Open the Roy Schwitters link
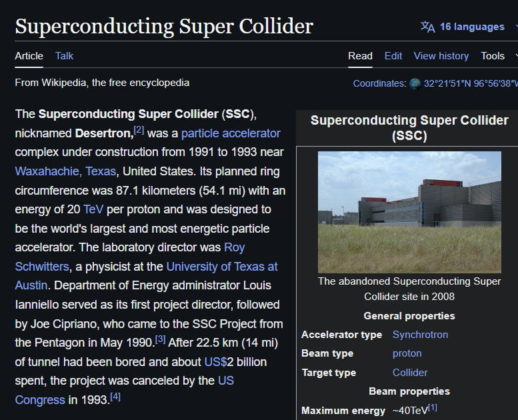This screenshot has height=420, width=518. coord(234,247)
